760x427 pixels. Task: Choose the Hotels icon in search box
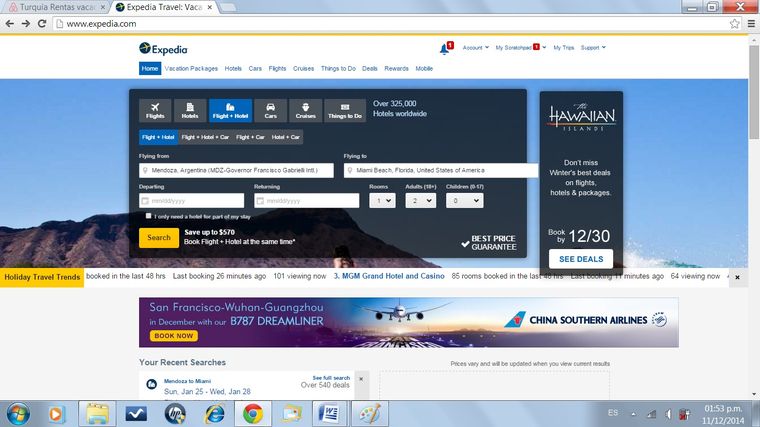pyautogui.click(x=190, y=110)
